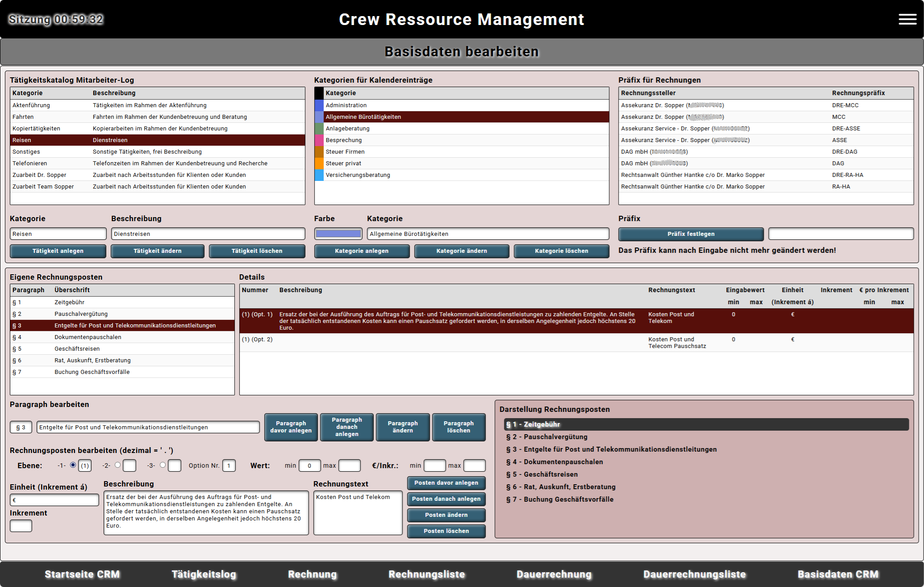
Task: Select § 5 Geschäftsreisen in Rechnungsposten
Action: click(122, 348)
